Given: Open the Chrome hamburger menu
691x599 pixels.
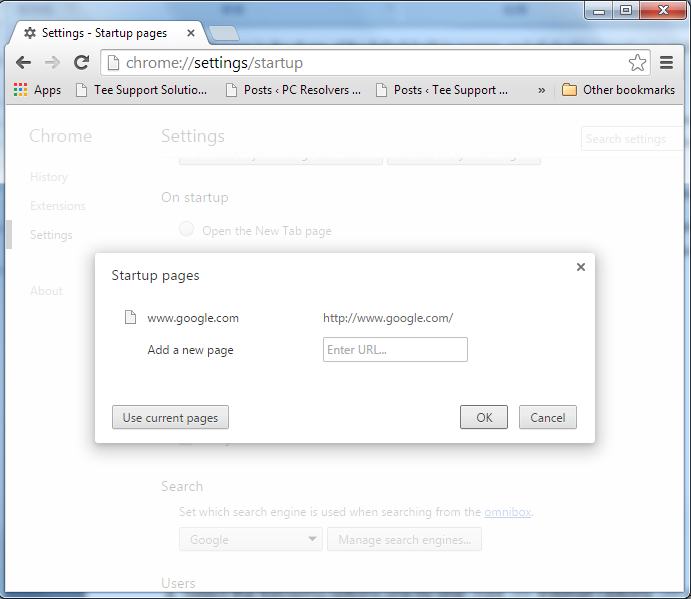Looking at the screenshot, I should coord(666,63).
